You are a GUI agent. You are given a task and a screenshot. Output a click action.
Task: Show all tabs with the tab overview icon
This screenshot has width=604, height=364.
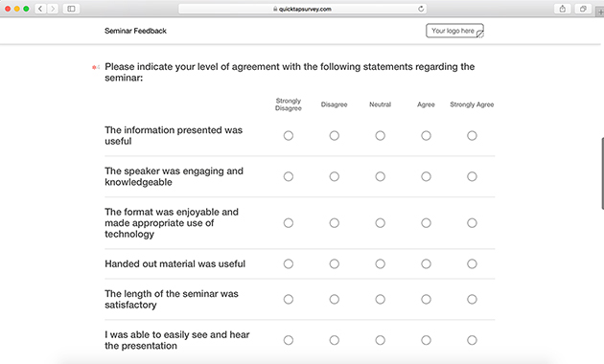[x=583, y=9]
